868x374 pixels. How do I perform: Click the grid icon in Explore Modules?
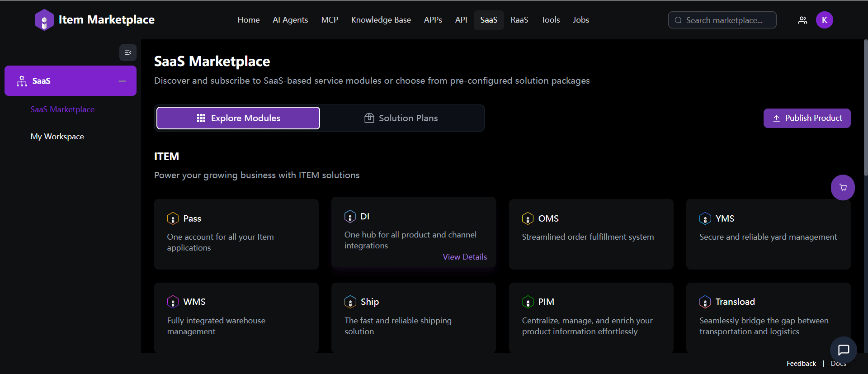(201, 118)
